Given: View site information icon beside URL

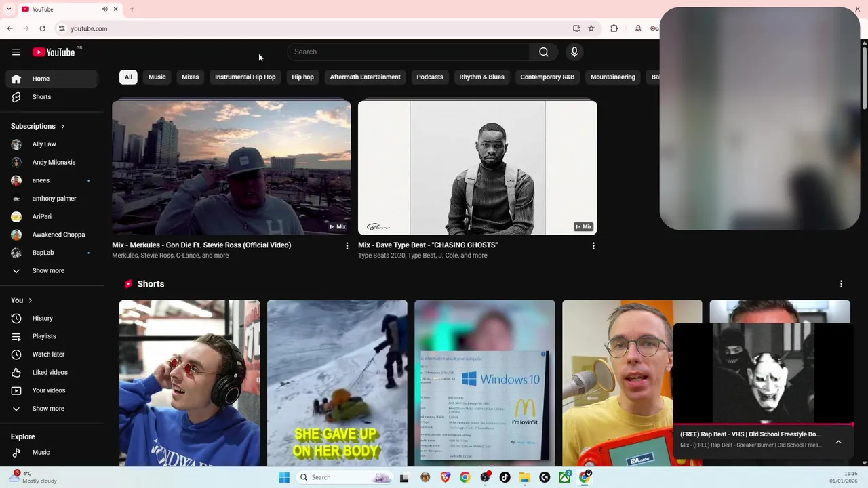Looking at the screenshot, I should pos(62,28).
